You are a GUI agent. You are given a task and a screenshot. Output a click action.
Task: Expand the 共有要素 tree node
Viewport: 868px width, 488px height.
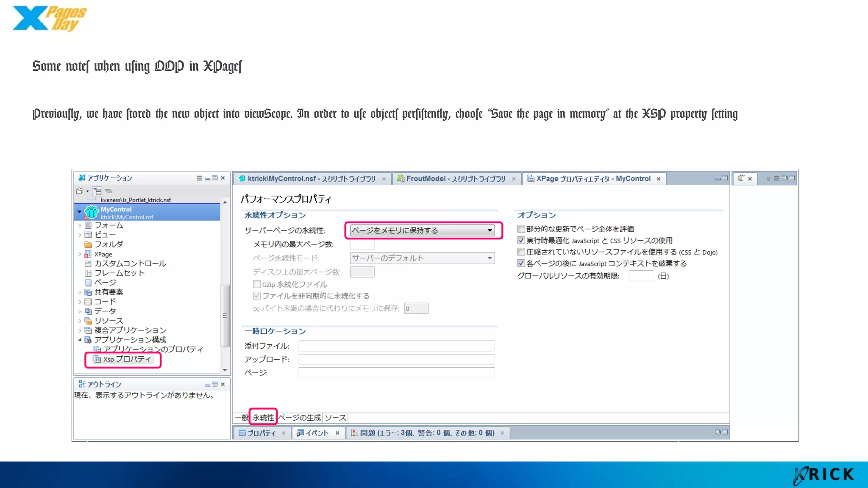[x=80, y=292]
